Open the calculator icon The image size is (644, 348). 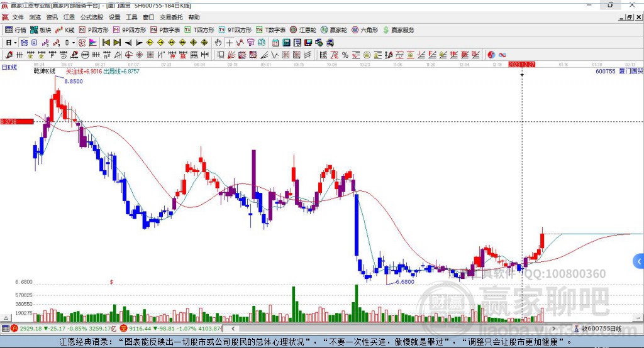(x=286, y=43)
